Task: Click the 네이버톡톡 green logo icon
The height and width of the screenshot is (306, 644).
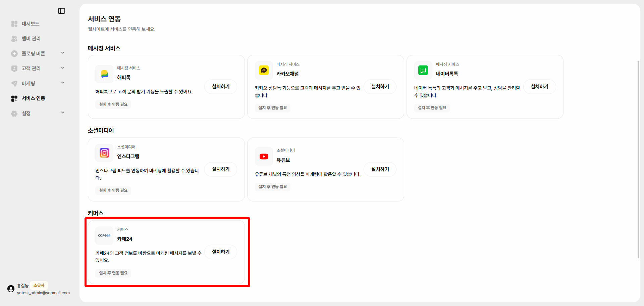Action: [423, 70]
